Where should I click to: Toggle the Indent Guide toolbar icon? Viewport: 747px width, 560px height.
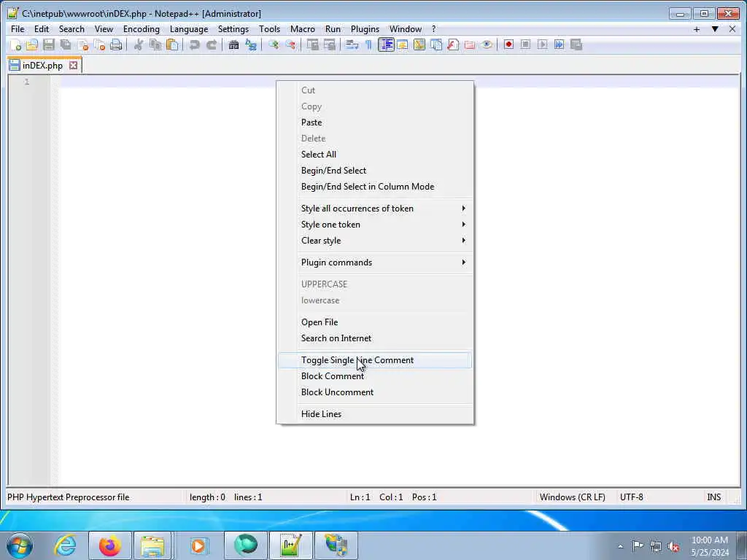(386, 44)
